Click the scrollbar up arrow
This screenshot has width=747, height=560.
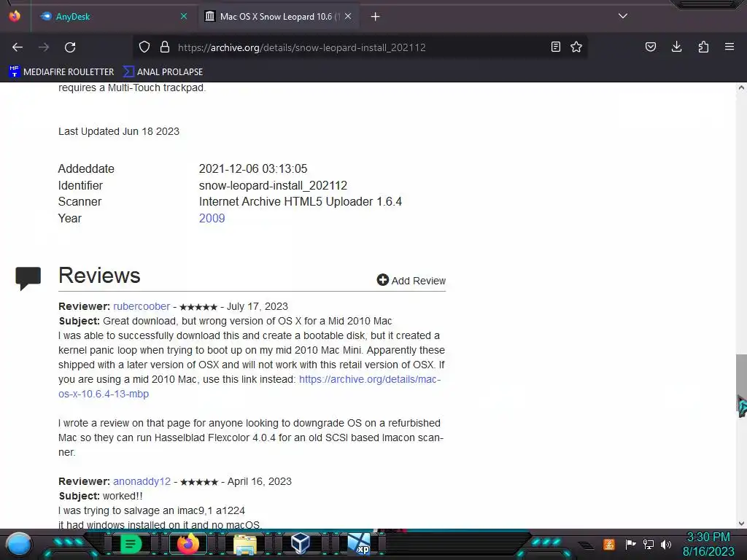click(741, 87)
